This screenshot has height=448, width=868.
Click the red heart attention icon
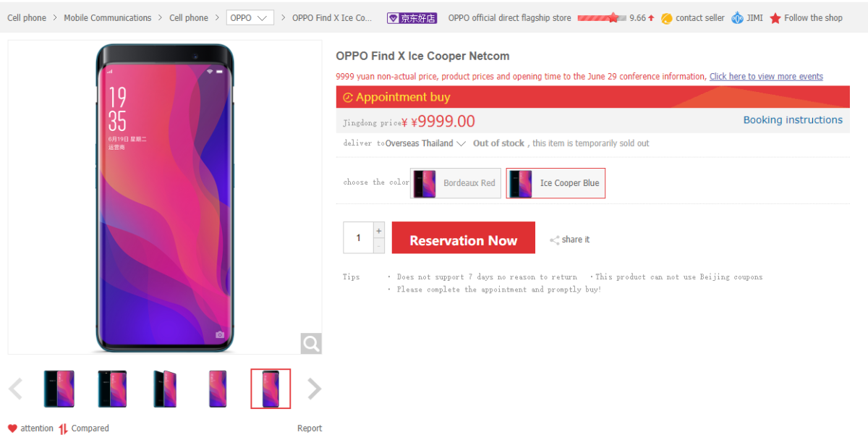pos(12,428)
